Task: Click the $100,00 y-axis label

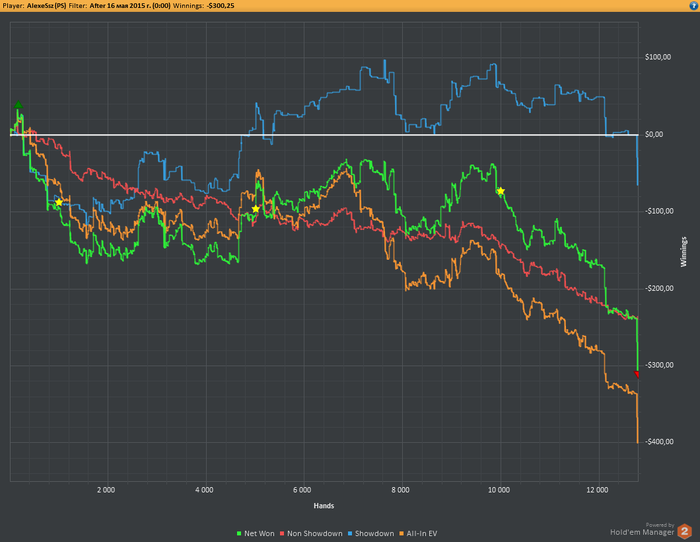Action: [x=658, y=57]
